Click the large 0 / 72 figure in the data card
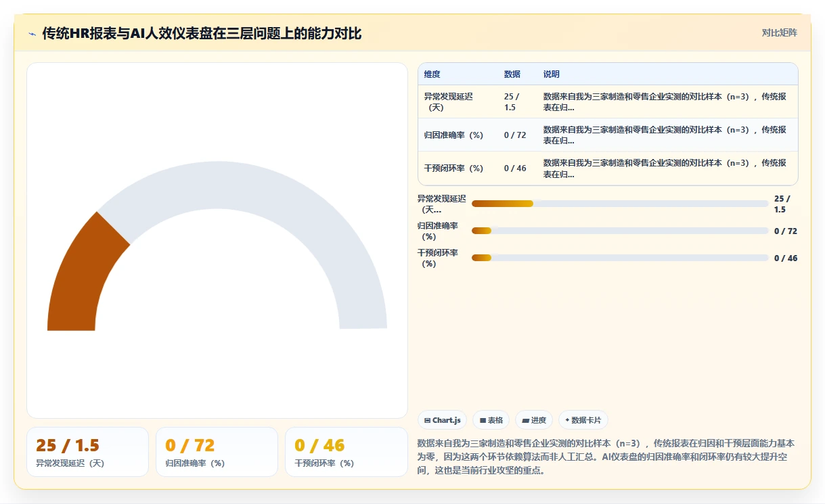This screenshot has width=825, height=504. tap(190, 445)
